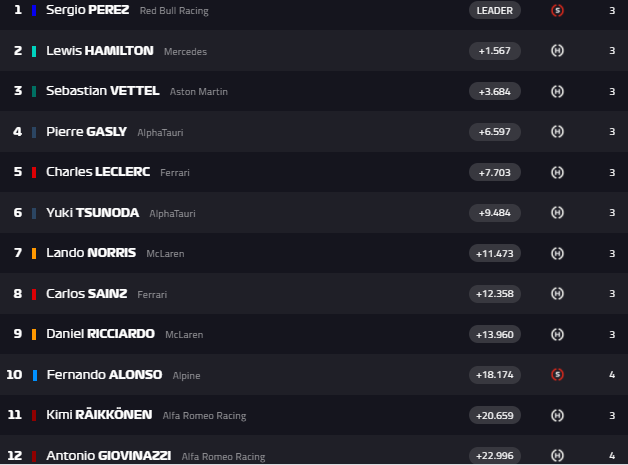The image size is (628, 465).
Task: Click McLaren orange color bar beside Norris
Action: [34, 254]
